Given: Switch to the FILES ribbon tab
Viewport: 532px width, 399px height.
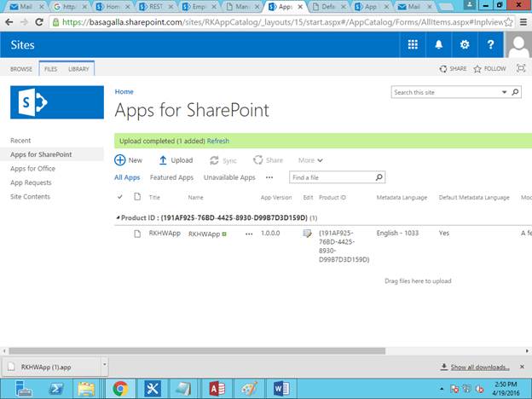Looking at the screenshot, I should pos(50,69).
